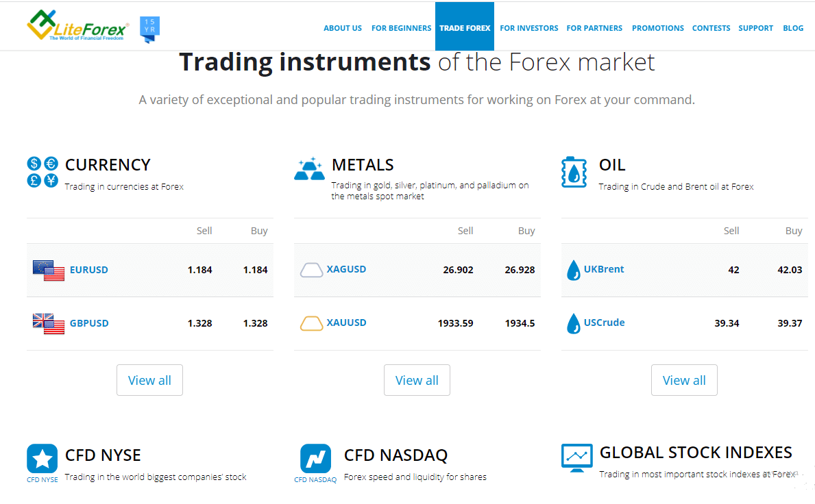Click the CFD NYSE star icon
815x504 pixels.
(x=42, y=459)
